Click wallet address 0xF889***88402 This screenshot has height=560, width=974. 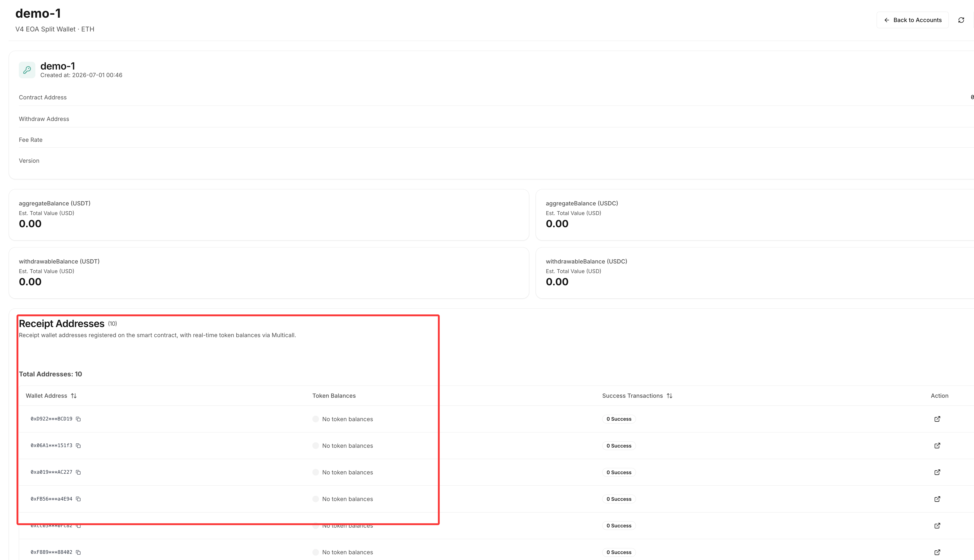click(52, 552)
